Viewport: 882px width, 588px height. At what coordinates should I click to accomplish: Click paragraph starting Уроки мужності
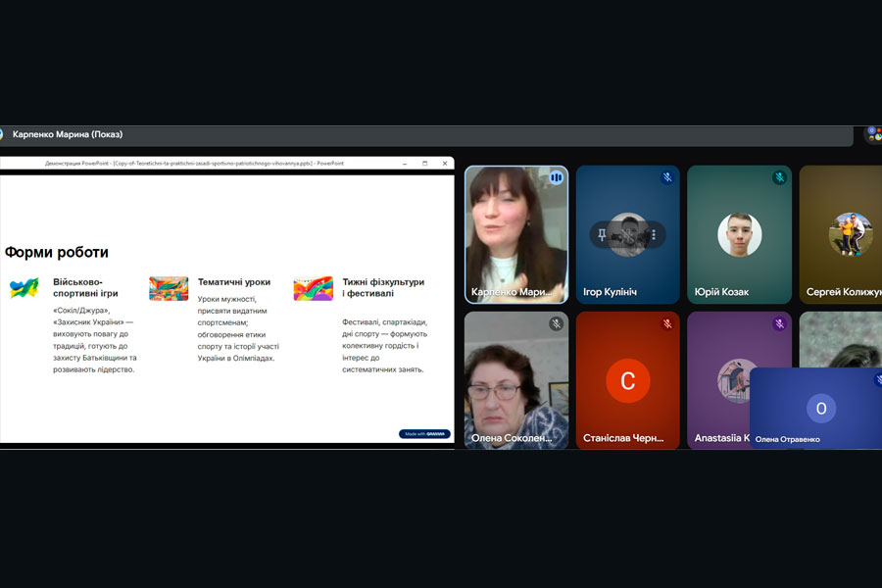238,328
